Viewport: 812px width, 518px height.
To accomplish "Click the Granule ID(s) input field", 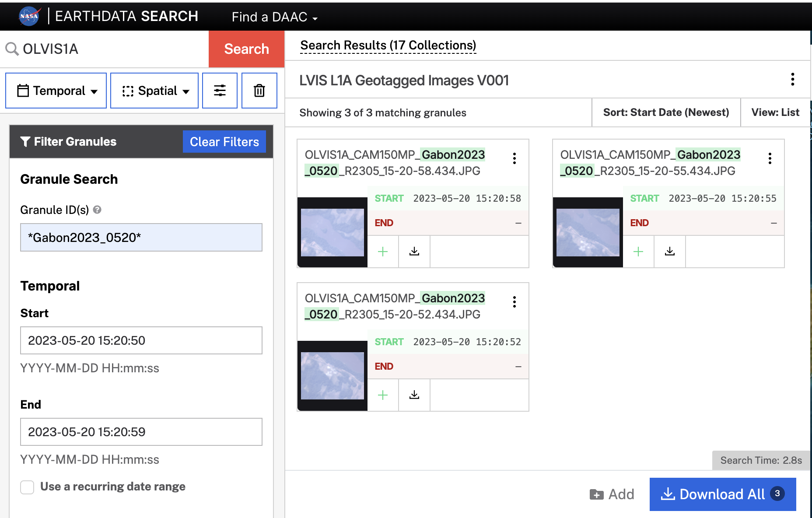I will [x=141, y=238].
